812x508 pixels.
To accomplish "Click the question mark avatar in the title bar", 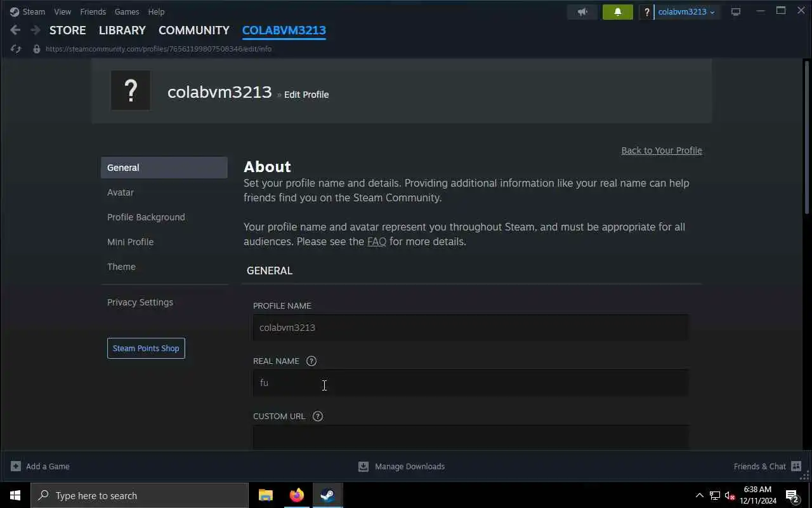I will pyautogui.click(x=646, y=12).
